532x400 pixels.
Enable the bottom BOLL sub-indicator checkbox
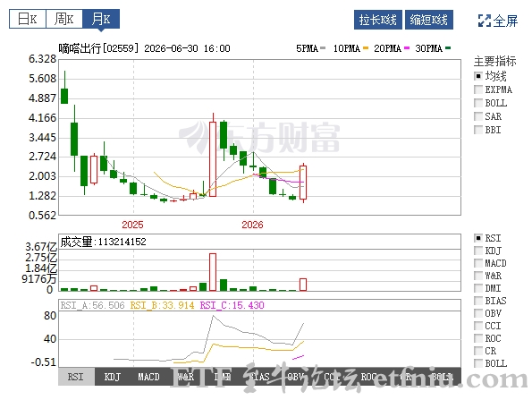478,363
